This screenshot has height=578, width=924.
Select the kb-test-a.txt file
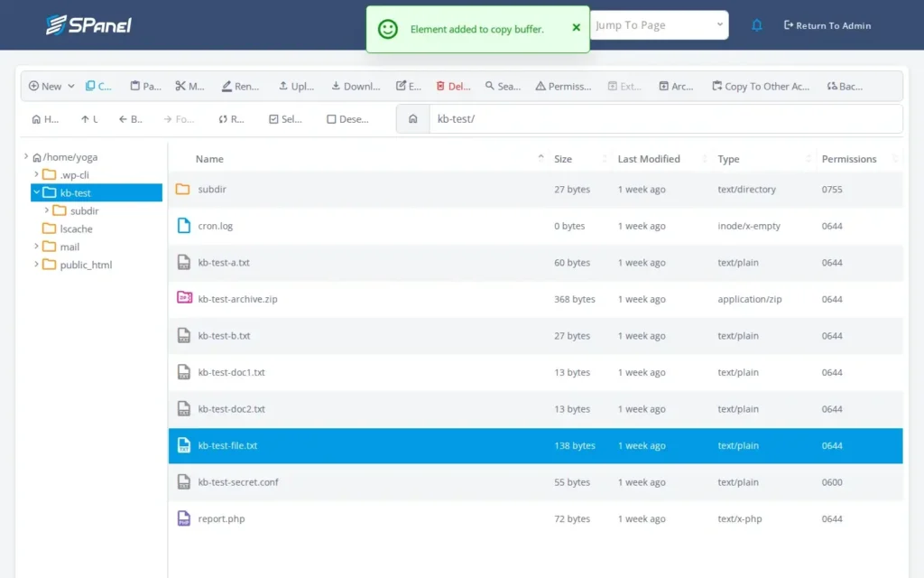coord(535,263)
